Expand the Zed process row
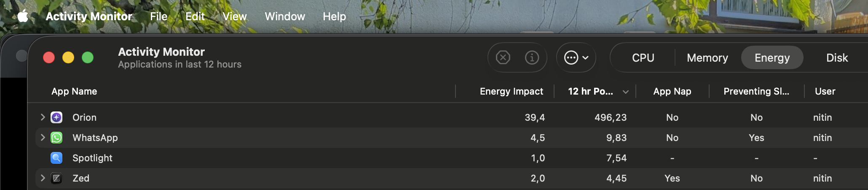The height and width of the screenshot is (190, 868). point(43,178)
